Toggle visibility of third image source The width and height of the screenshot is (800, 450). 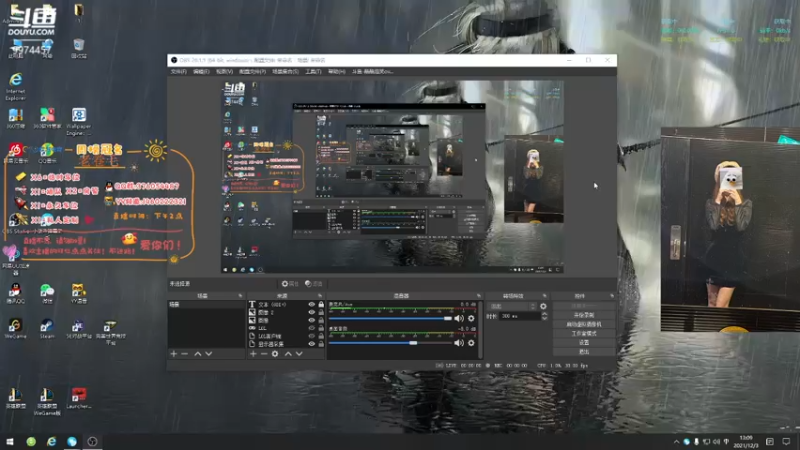tap(311, 320)
